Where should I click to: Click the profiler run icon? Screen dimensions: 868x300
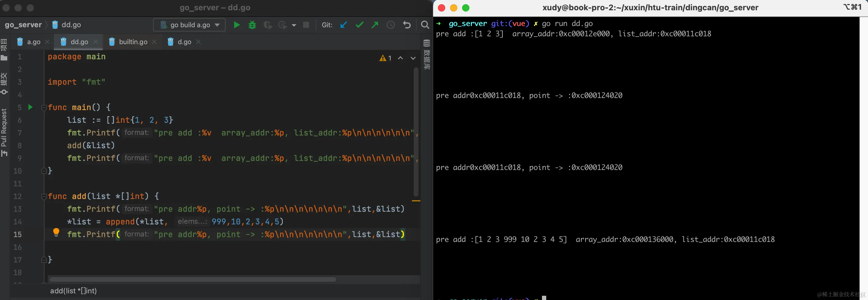click(x=282, y=25)
